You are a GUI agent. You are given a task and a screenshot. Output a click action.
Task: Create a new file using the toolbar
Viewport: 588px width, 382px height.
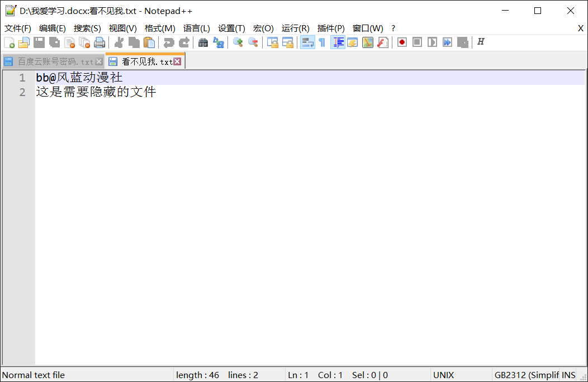pos(10,42)
